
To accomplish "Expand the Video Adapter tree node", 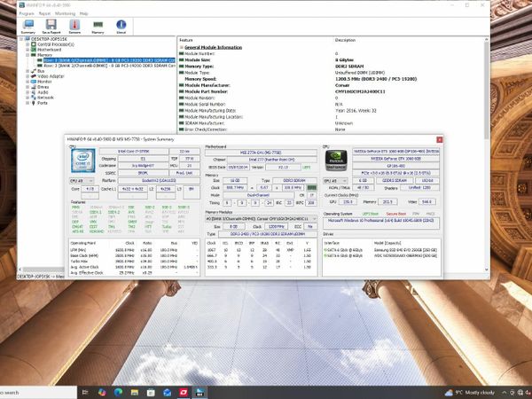I will tap(28, 75).
